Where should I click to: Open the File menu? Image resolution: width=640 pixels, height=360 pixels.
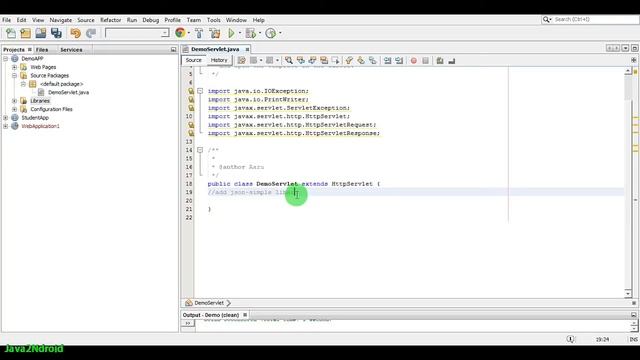click(x=7, y=20)
